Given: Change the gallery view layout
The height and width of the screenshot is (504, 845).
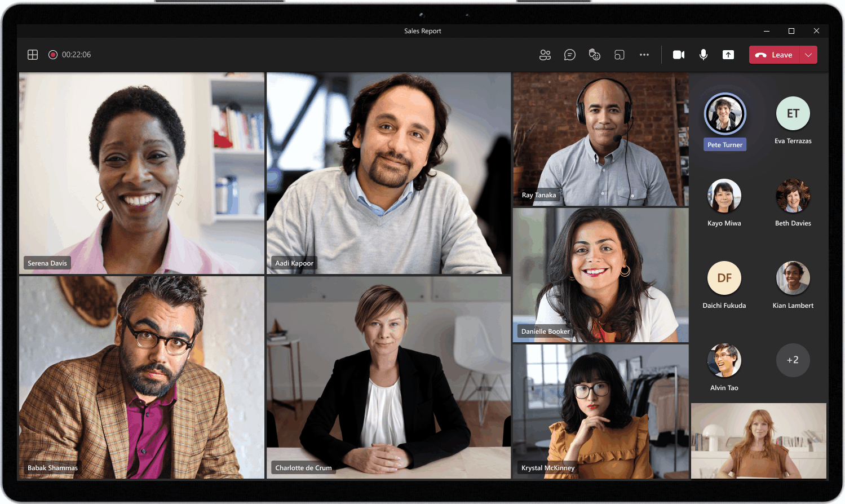Looking at the screenshot, I should 33,55.
